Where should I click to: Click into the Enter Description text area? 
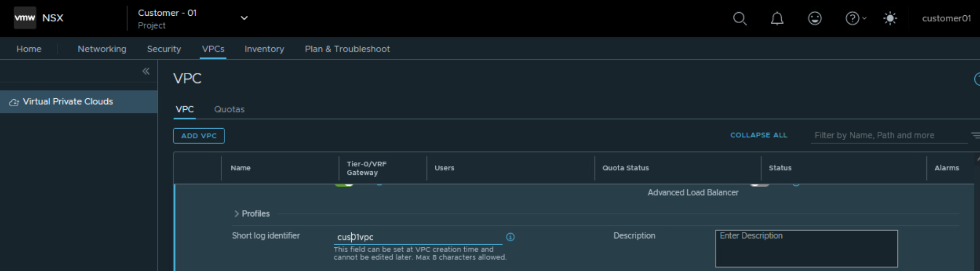806,248
